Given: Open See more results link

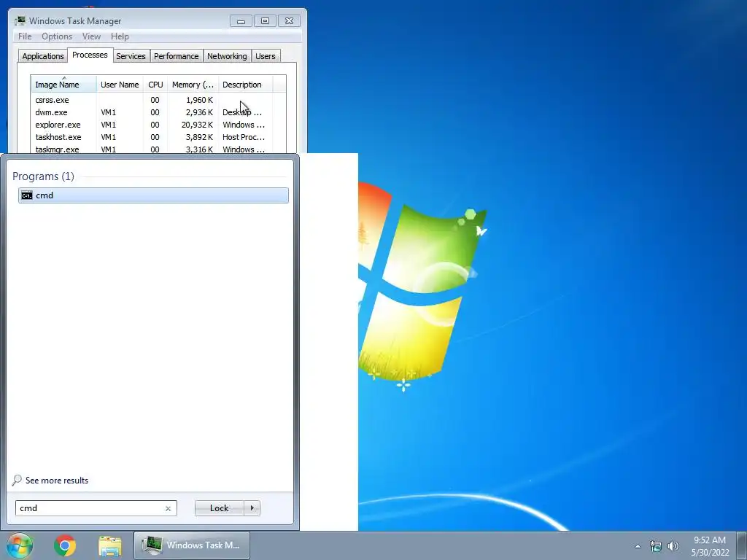Looking at the screenshot, I should (x=57, y=481).
